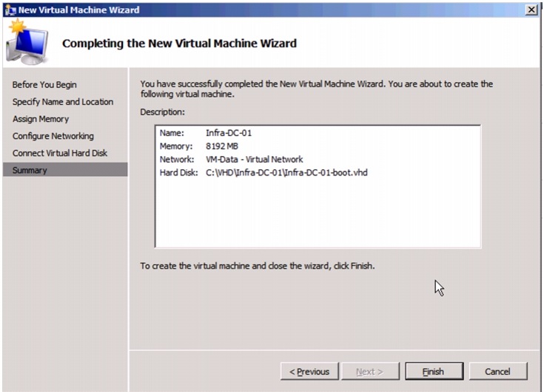Select the Summary step
The height and width of the screenshot is (392, 544).
click(65, 170)
